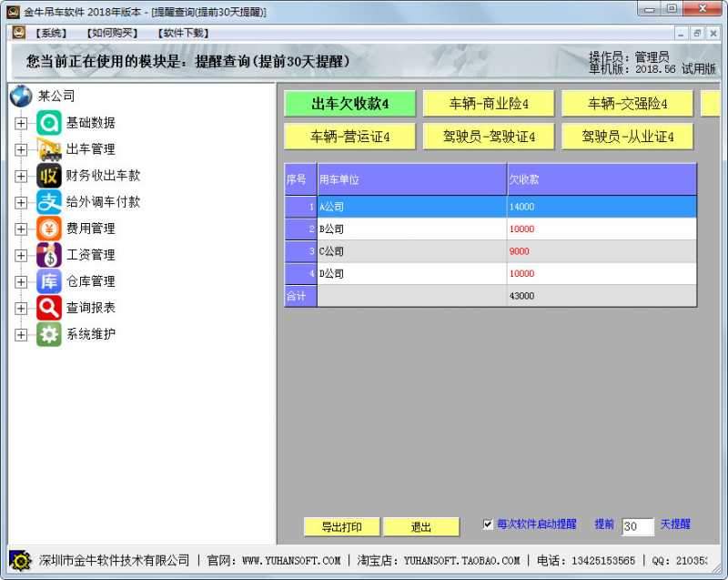Toggle the 每次软件启动提醒 checkbox
The image size is (728, 580).
tap(488, 524)
